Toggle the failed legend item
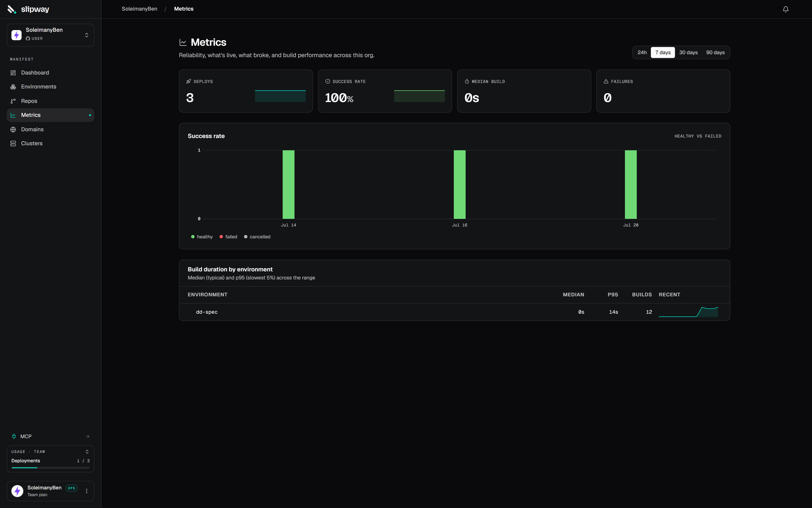812x508 pixels. [x=228, y=237]
